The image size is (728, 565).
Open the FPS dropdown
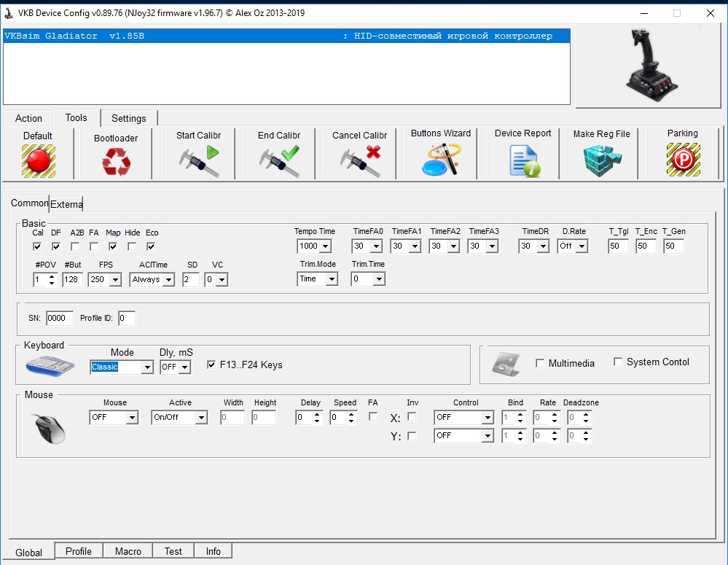(x=116, y=280)
